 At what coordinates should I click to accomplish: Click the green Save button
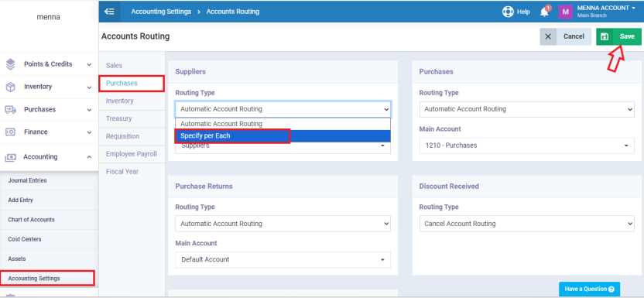point(618,36)
